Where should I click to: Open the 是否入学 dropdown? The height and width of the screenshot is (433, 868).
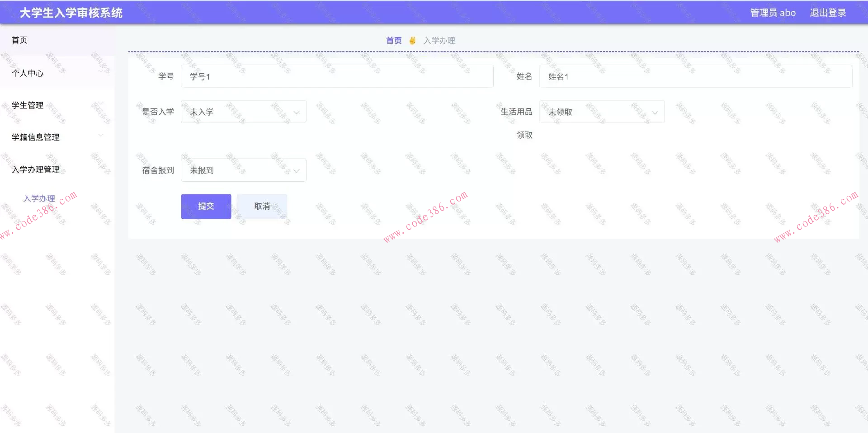pos(243,112)
